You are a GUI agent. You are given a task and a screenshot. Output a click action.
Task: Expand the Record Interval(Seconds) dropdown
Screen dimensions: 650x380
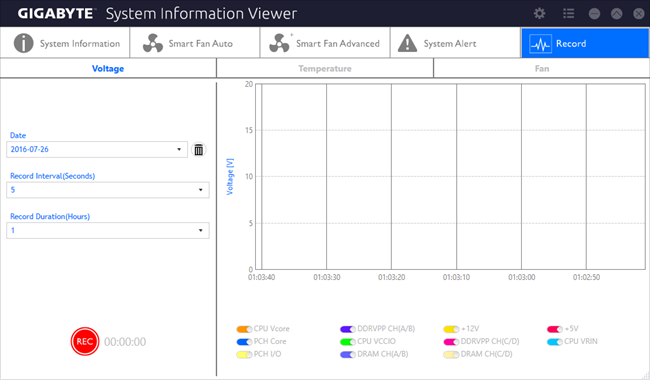coord(108,190)
